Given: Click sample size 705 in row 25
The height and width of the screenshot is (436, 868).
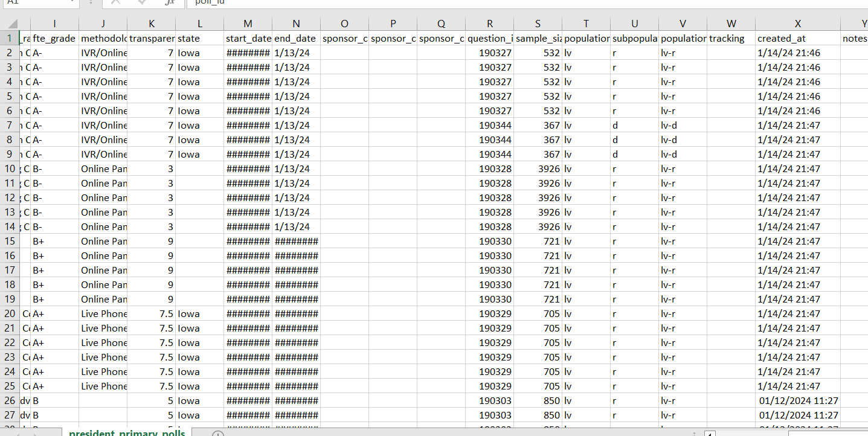Looking at the screenshot, I should coord(538,386).
